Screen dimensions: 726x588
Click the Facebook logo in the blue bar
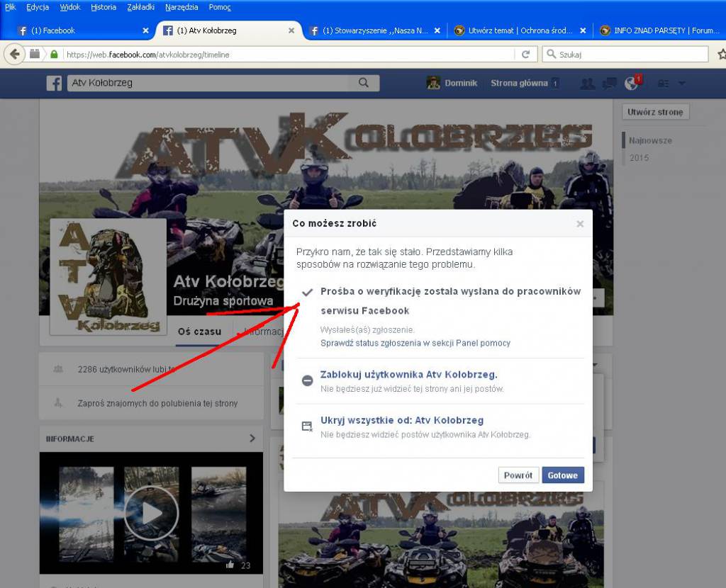point(54,84)
